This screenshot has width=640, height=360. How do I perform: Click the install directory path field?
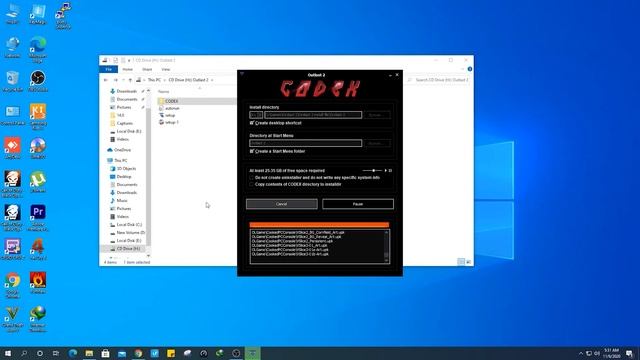[x=313, y=115]
